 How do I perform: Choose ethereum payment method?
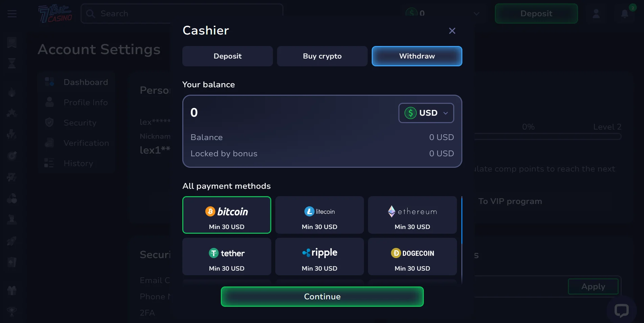[x=412, y=215]
